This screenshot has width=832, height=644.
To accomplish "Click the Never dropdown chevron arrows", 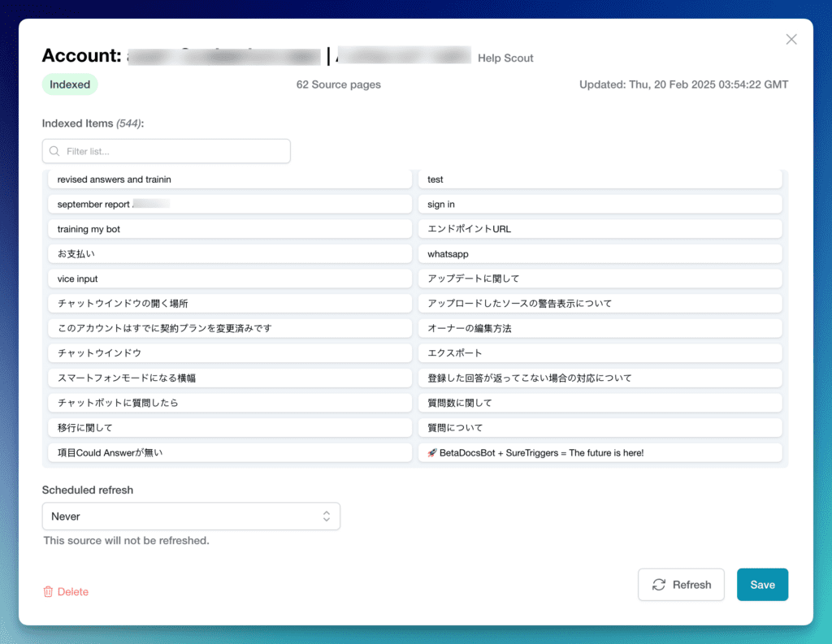I will (326, 516).
